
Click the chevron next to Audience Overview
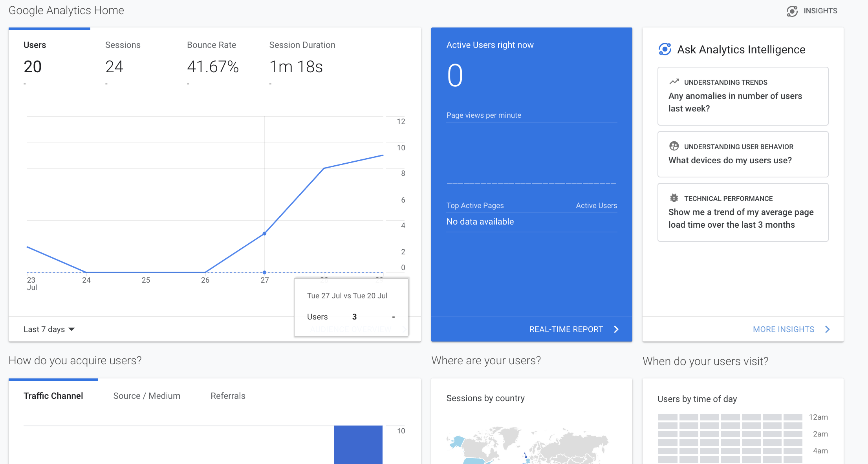pyautogui.click(x=405, y=329)
